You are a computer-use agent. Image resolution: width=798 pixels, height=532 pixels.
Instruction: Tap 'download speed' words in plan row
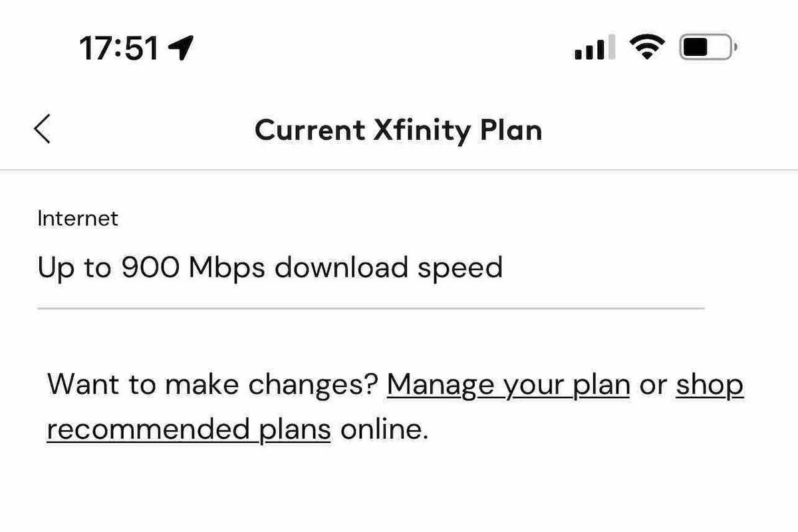point(388,268)
